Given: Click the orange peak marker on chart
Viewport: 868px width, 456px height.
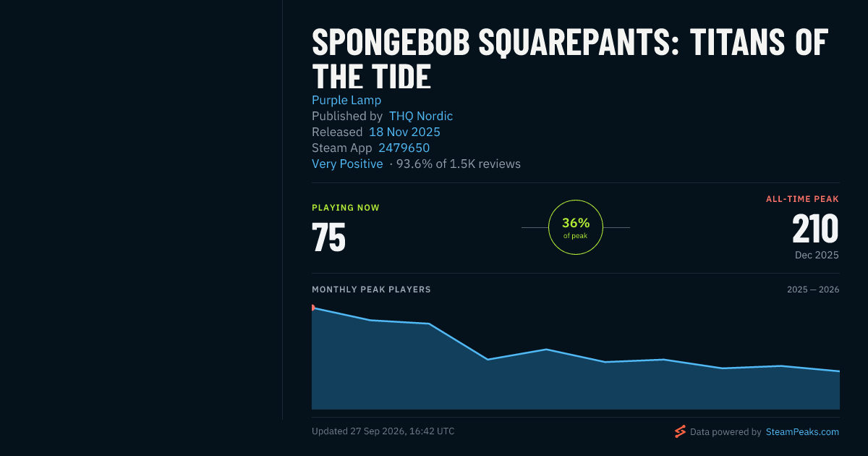Looking at the screenshot, I should 312,308.
